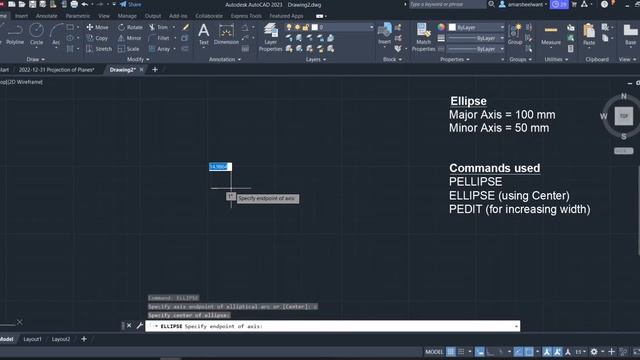The width and height of the screenshot is (640, 360).
Task: Toggle object snap tracking in status bar
Action: [518, 352]
